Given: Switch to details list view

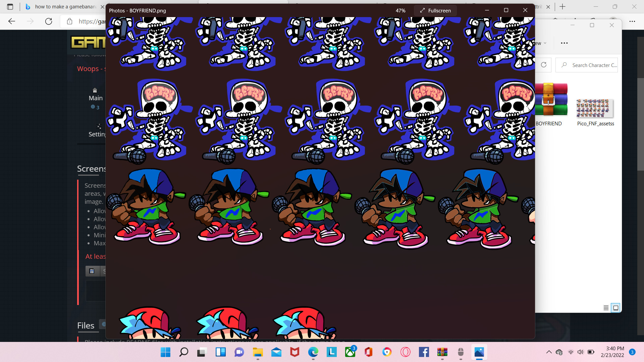Looking at the screenshot, I should pyautogui.click(x=606, y=308).
